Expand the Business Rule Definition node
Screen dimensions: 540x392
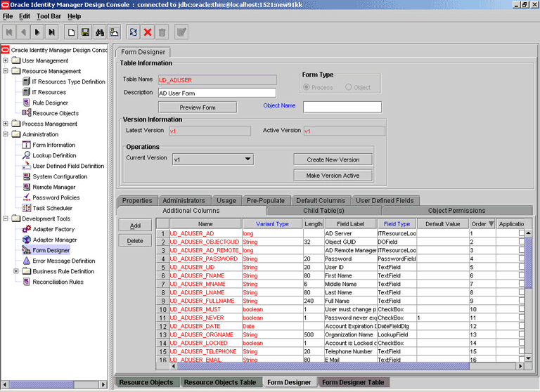tap(16, 271)
